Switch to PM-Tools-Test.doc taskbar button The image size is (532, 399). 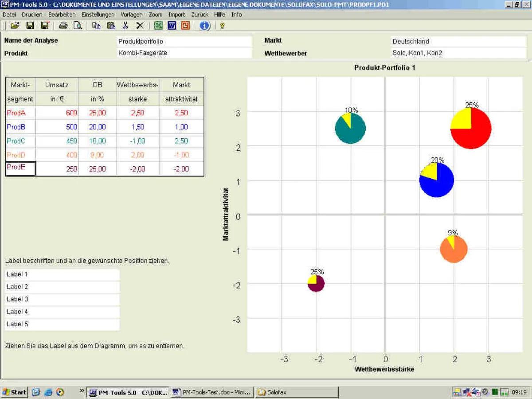tap(212, 392)
